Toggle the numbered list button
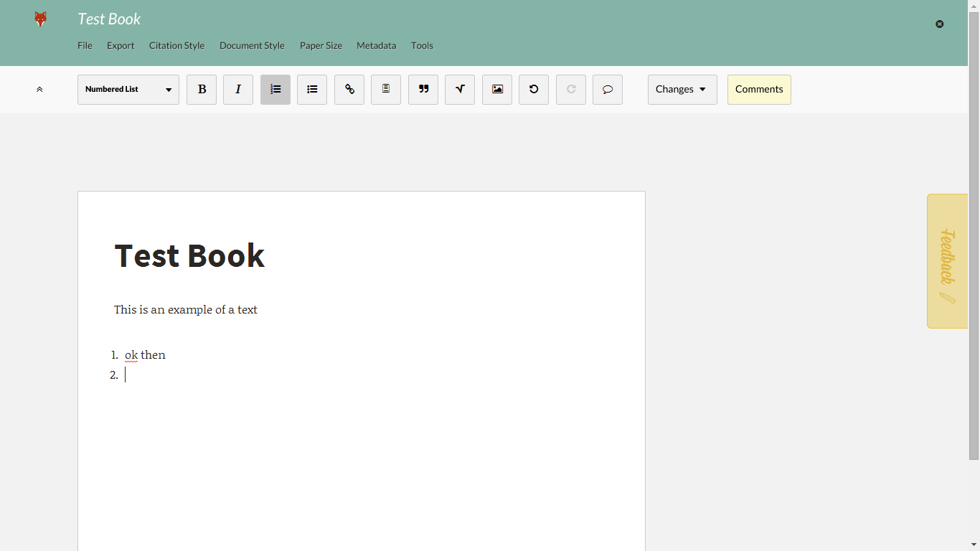The height and width of the screenshot is (551, 980). click(275, 90)
